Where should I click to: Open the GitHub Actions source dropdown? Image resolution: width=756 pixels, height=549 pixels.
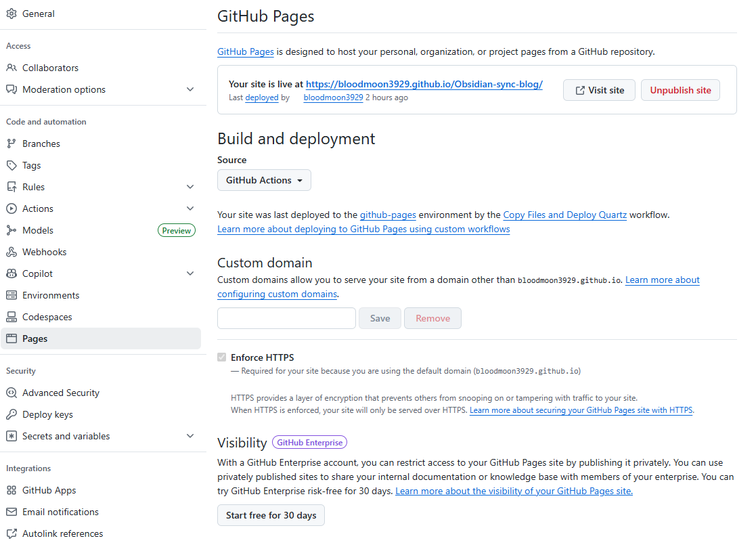tap(264, 181)
